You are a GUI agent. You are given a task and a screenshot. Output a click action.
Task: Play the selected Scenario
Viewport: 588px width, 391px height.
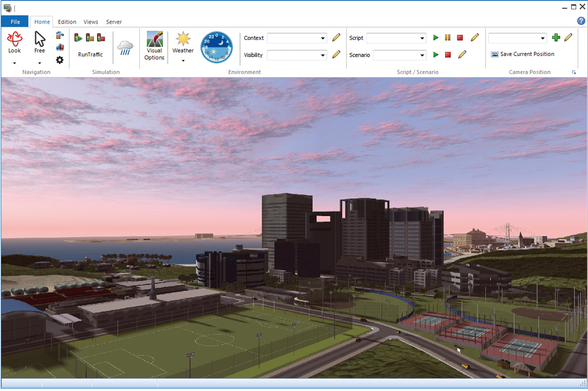(x=436, y=55)
